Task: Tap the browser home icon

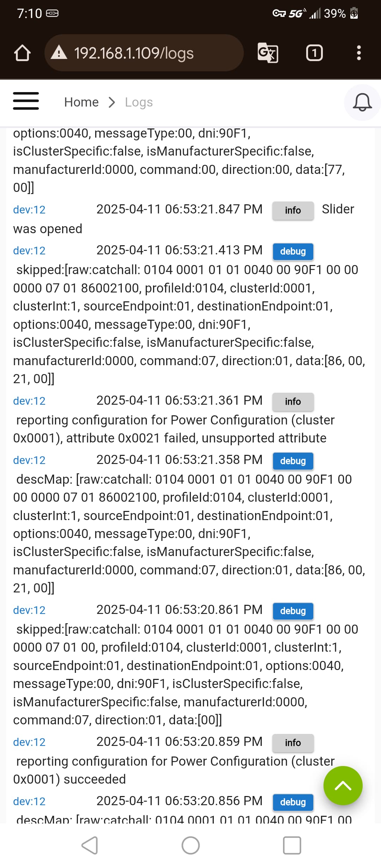Action: [22, 53]
